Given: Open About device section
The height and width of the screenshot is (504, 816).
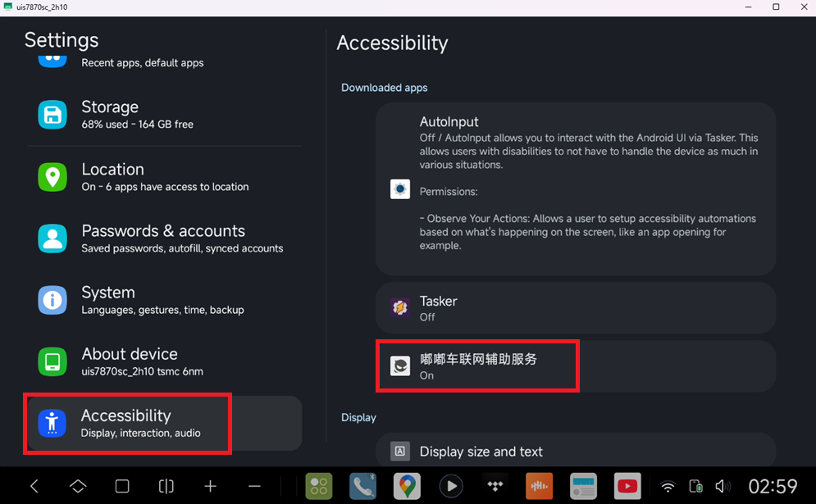Looking at the screenshot, I should click(164, 361).
